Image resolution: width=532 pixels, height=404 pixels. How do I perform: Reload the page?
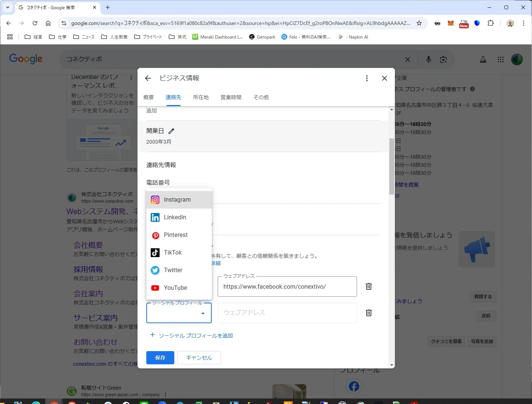[x=35, y=23]
